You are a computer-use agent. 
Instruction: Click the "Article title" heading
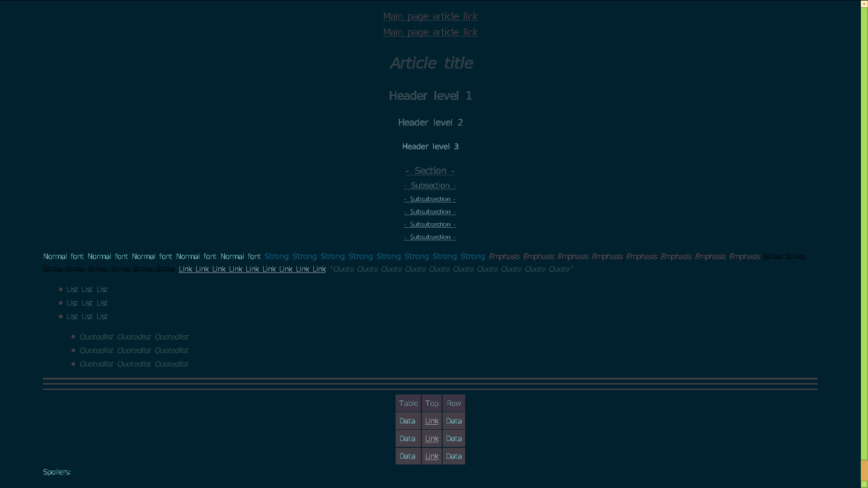(430, 63)
